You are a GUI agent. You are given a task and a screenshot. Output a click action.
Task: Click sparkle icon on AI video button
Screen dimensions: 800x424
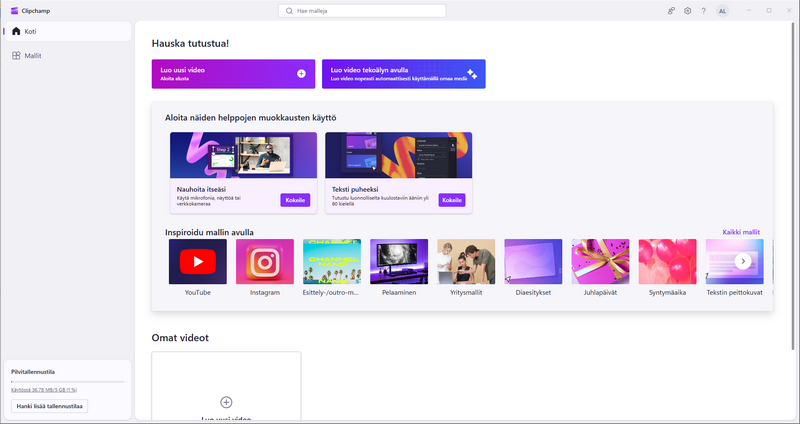[472, 74]
